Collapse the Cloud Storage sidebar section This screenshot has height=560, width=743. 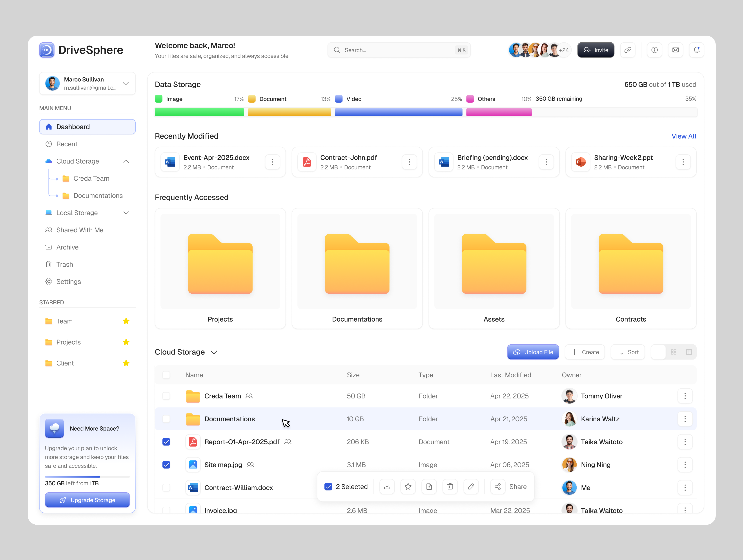click(x=126, y=161)
